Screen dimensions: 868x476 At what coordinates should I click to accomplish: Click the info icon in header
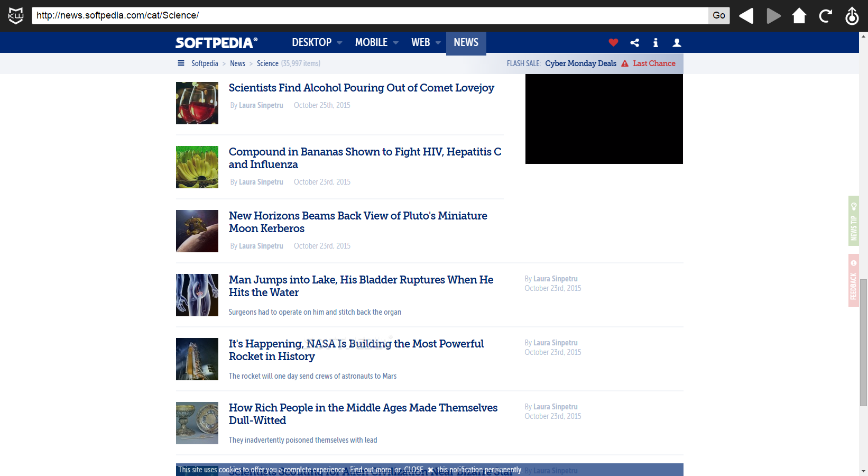655,43
